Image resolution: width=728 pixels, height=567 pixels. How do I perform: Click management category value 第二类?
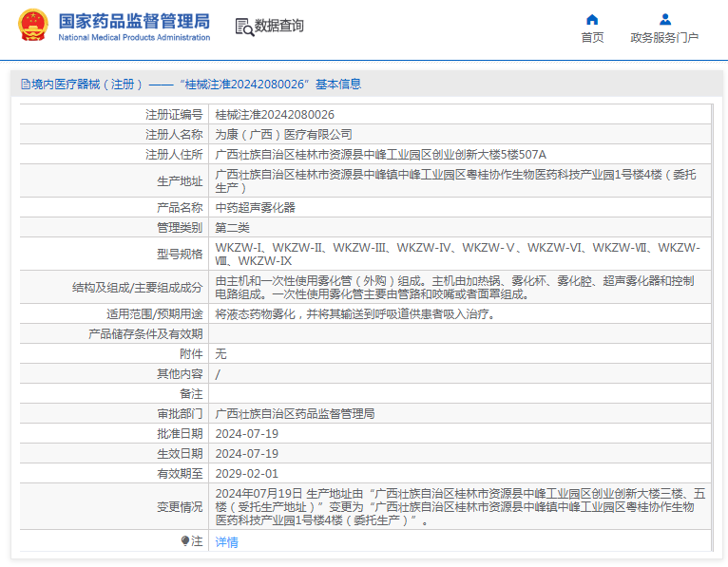pos(233,227)
